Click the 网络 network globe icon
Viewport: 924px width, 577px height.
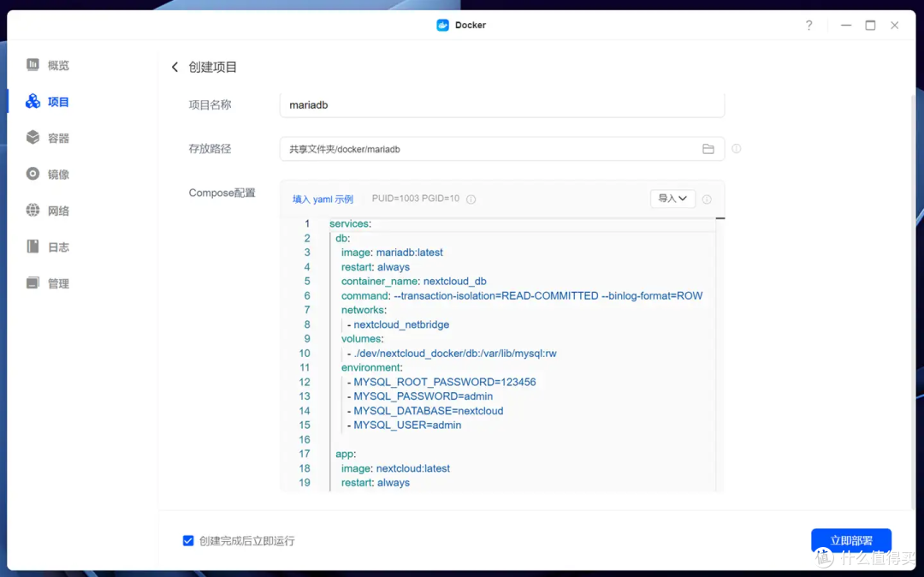pyautogui.click(x=33, y=211)
